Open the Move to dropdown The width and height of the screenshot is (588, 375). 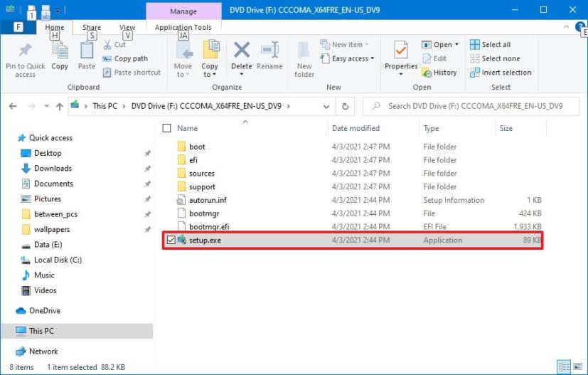[183, 58]
